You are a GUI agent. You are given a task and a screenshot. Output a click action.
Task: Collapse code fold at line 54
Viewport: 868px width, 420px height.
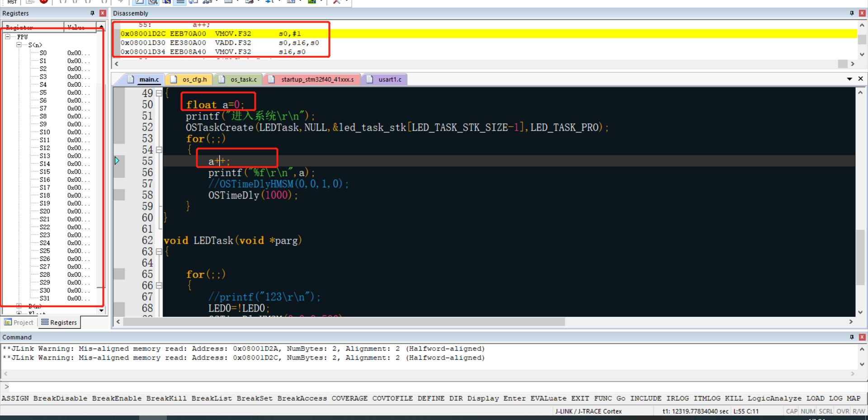pos(159,150)
